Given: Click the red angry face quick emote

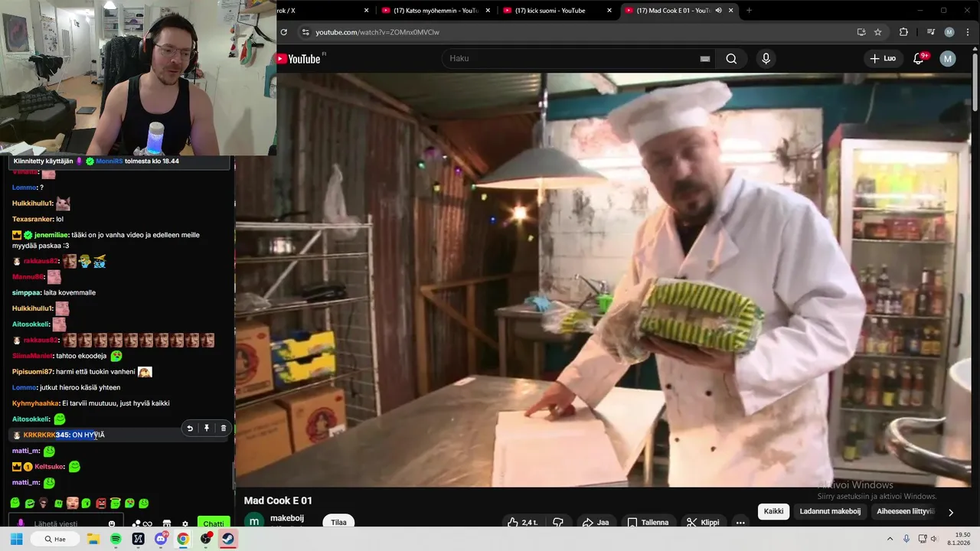Looking at the screenshot, I should pyautogui.click(x=100, y=503).
